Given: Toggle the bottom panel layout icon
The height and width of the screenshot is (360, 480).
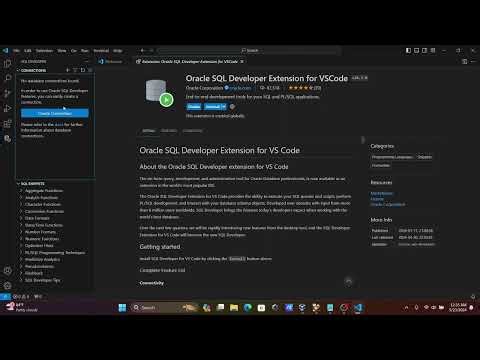Looking at the screenshot, I should 416,50.
